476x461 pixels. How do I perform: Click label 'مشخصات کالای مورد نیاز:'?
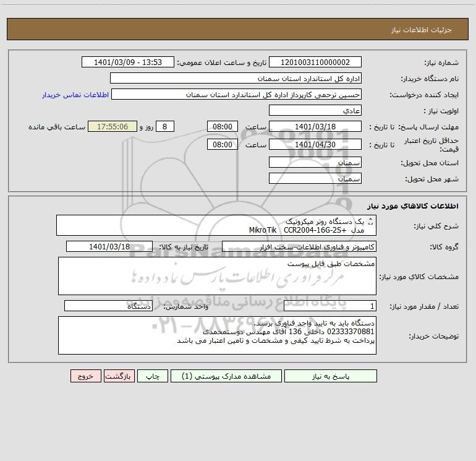point(419,277)
